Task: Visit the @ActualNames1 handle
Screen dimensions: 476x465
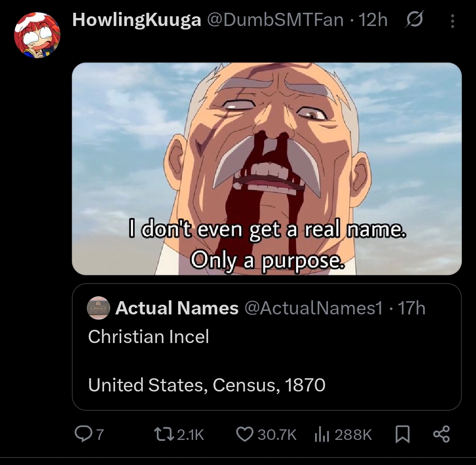Action: click(x=313, y=308)
